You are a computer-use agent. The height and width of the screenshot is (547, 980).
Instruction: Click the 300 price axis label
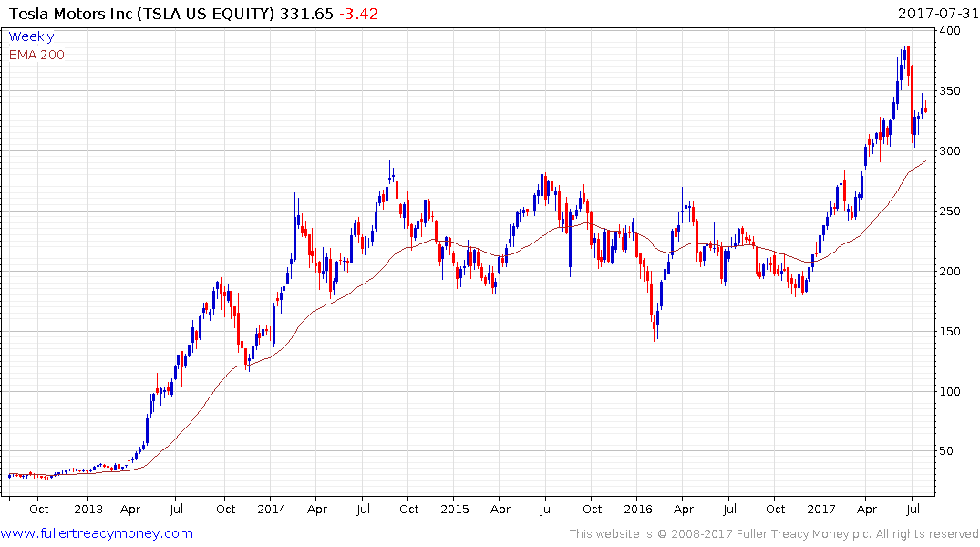coord(951,150)
